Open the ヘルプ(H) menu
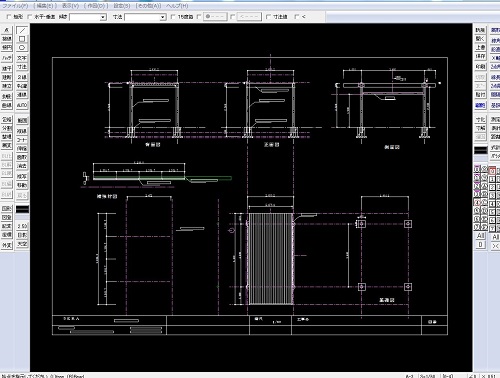This screenshot has width=500, height=378. pyautogui.click(x=177, y=6)
